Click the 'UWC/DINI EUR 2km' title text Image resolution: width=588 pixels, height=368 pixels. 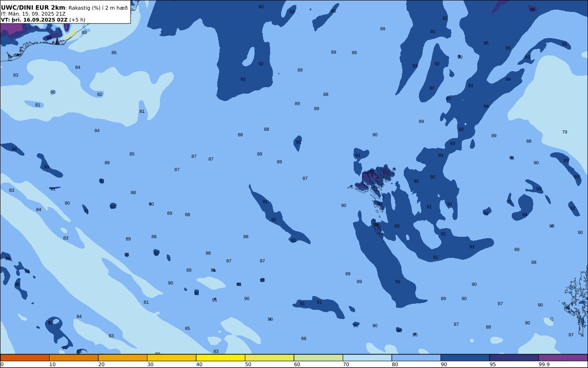click(33, 8)
